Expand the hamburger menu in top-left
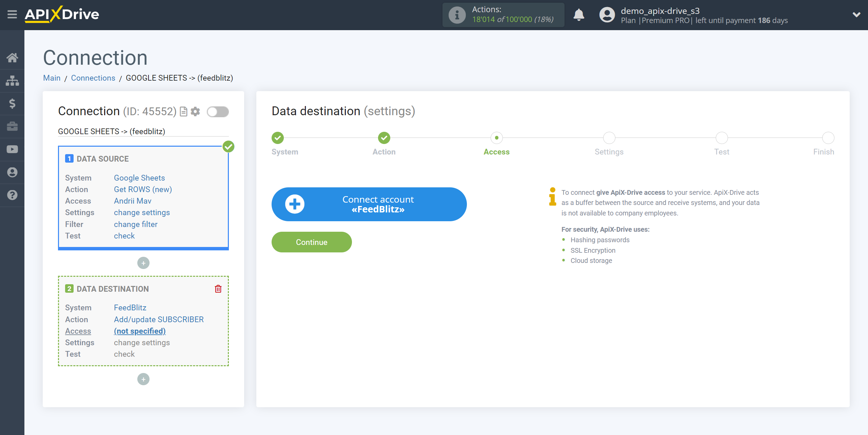 tap(12, 15)
